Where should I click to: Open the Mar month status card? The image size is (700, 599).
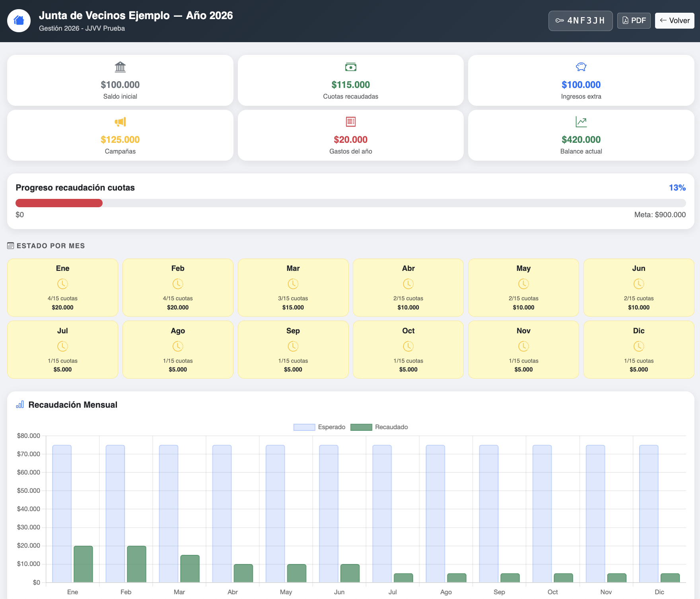[x=293, y=288]
